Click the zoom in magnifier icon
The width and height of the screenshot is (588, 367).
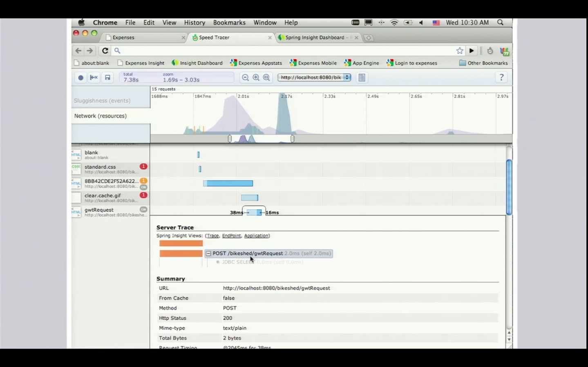[256, 78]
